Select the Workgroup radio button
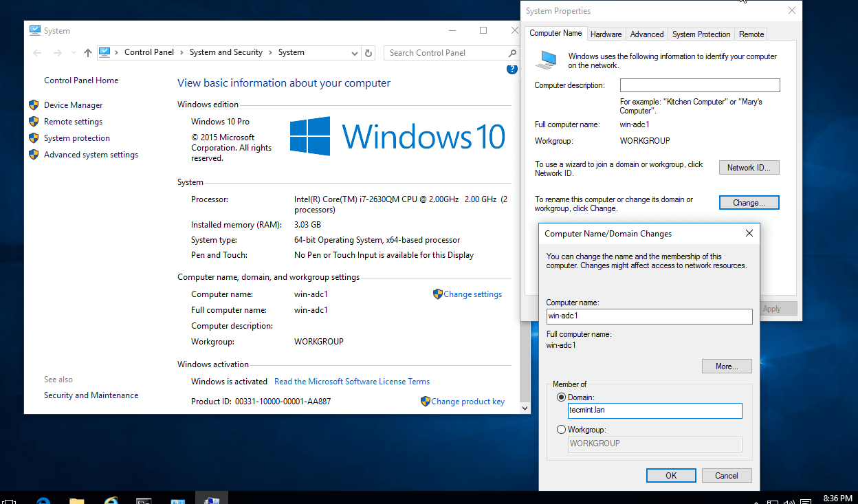Image resolution: width=858 pixels, height=504 pixels. [561, 429]
